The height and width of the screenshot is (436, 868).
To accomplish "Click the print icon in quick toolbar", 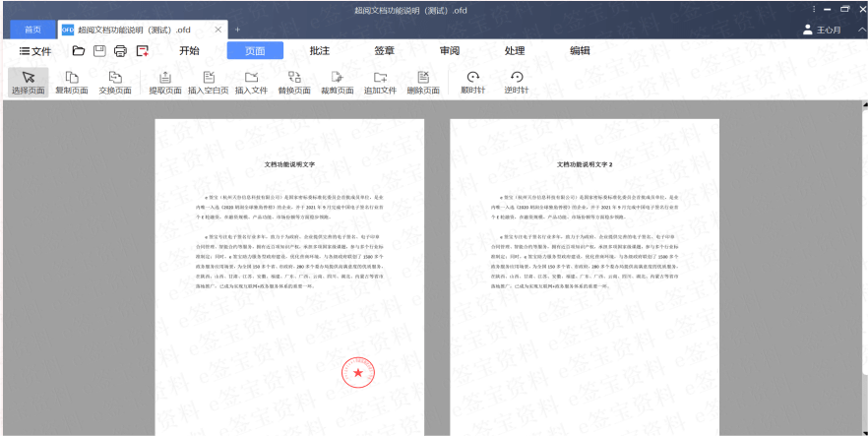I will (120, 51).
